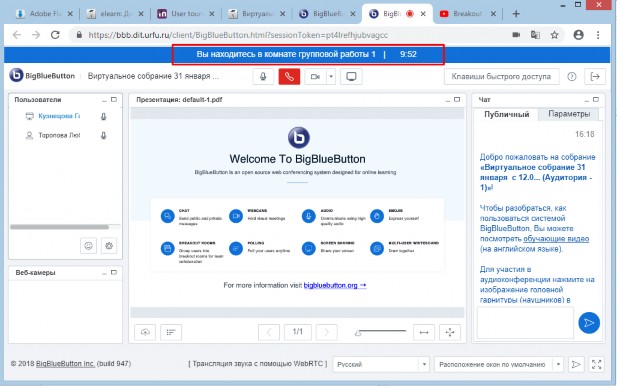The width and height of the screenshot is (617, 386).
Task: Click the red leave-audio phone button
Action: [289, 76]
